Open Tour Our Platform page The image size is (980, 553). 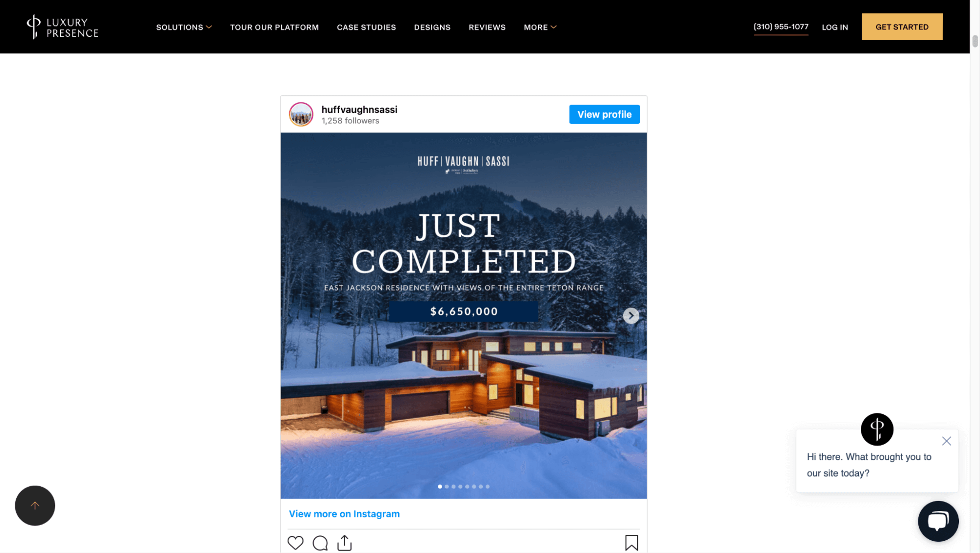[x=274, y=27]
